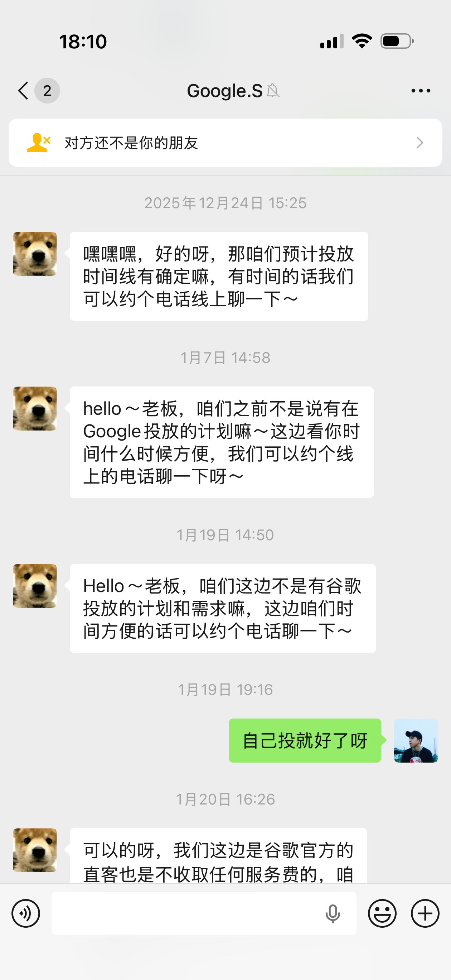Open the Google.S chat title
The image size is (451, 980).
point(224,91)
